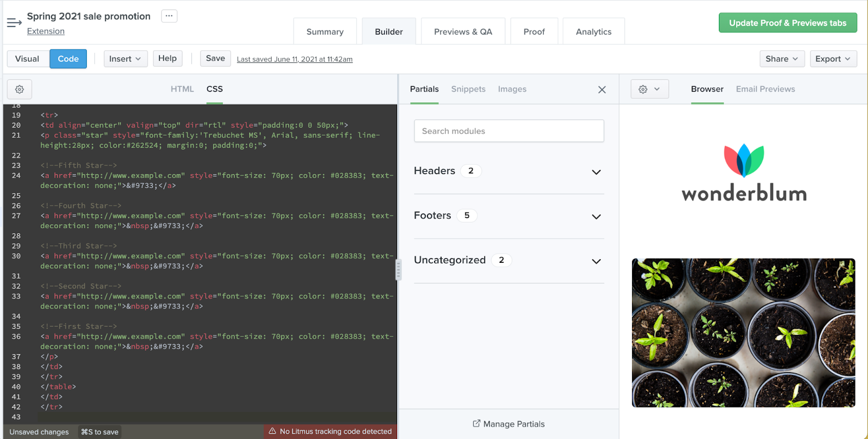868x439 pixels.
Task: Select the HTML editor tab
Action: tap(182, 89)
